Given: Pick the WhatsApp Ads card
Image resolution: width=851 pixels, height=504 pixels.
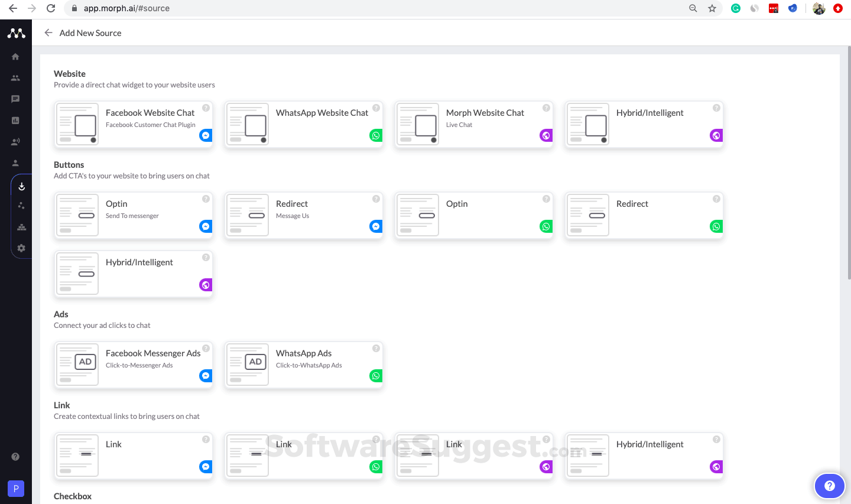Looking at the screenshot, I should click(304, 365).
